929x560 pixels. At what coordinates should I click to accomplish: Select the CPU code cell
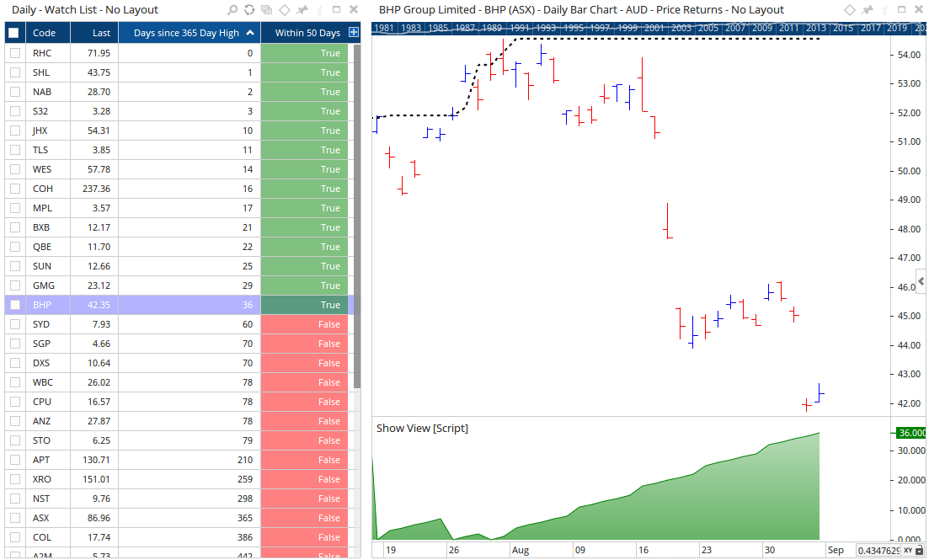(48, 401)
